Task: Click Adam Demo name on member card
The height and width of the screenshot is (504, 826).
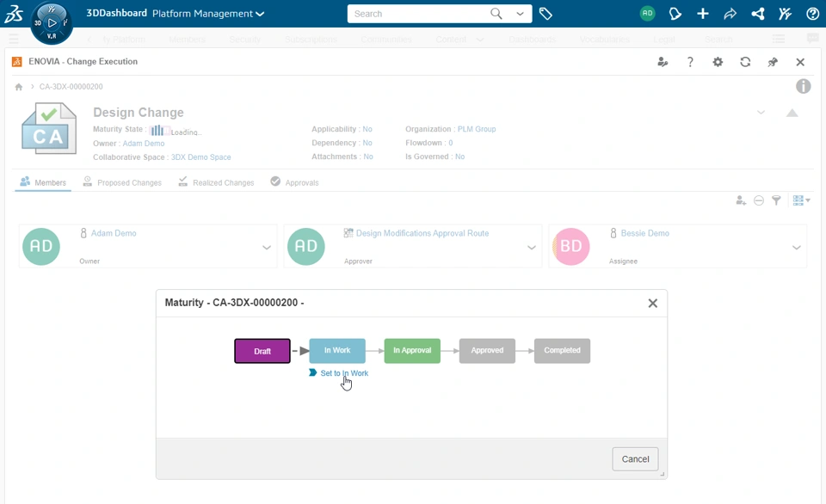Action: point(114,233)
